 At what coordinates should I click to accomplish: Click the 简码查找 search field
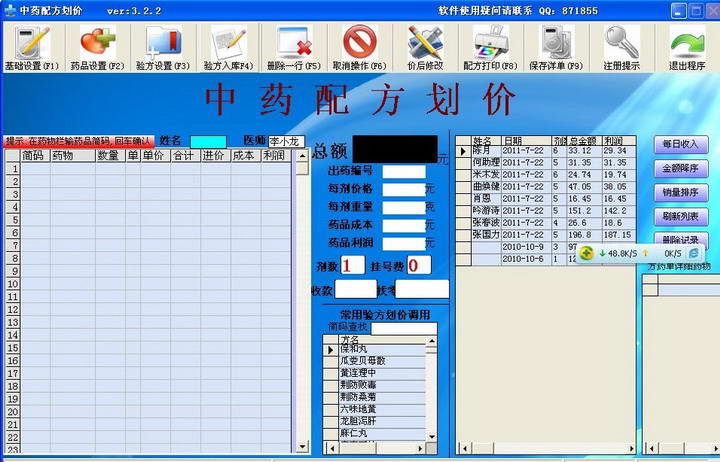click(x=404, y=328)
